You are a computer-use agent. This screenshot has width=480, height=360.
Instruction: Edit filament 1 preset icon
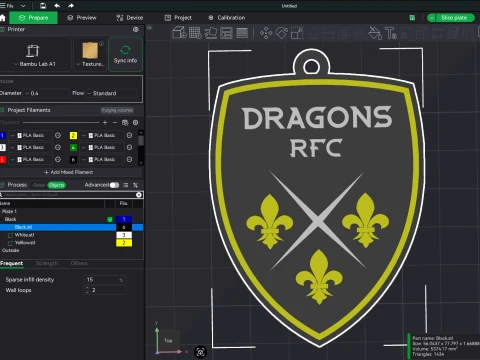[58, 135]
